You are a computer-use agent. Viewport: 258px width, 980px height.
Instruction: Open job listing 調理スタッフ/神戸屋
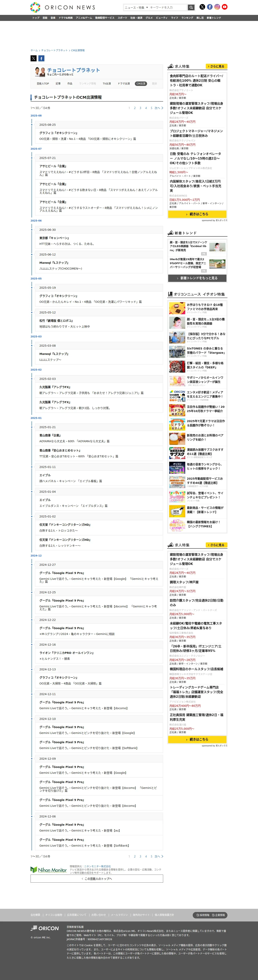[184, 582]
